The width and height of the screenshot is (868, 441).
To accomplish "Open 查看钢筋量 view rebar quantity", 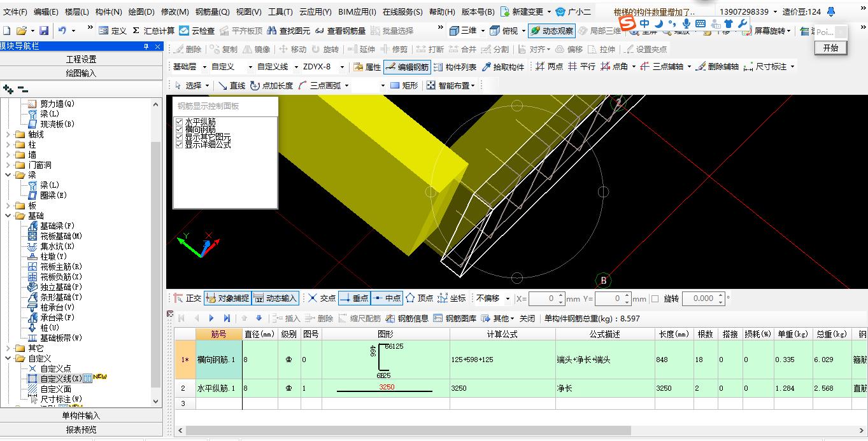I will pyautogui.click(x=340, y=31).
